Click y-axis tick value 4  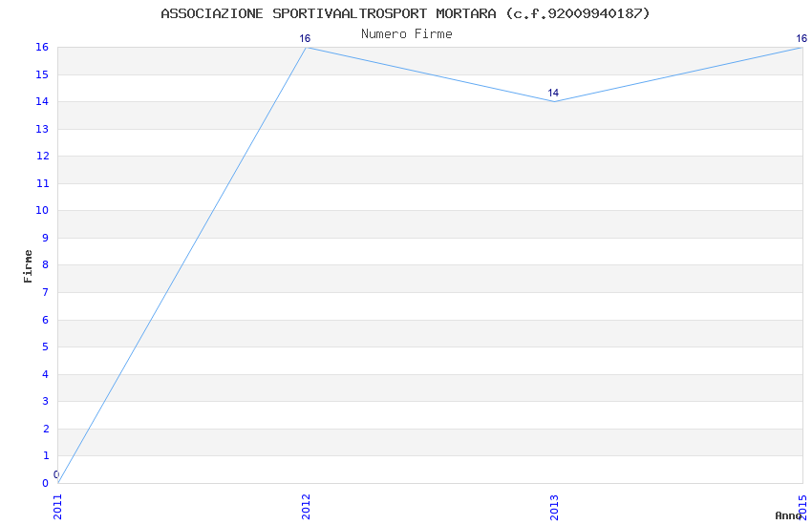click(46, 374)
